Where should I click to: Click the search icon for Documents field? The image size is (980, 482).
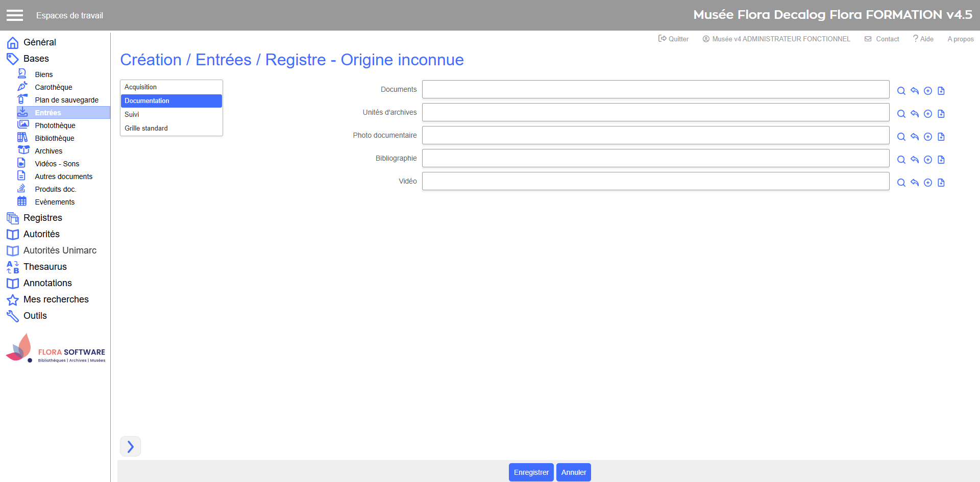pos(901,91)
